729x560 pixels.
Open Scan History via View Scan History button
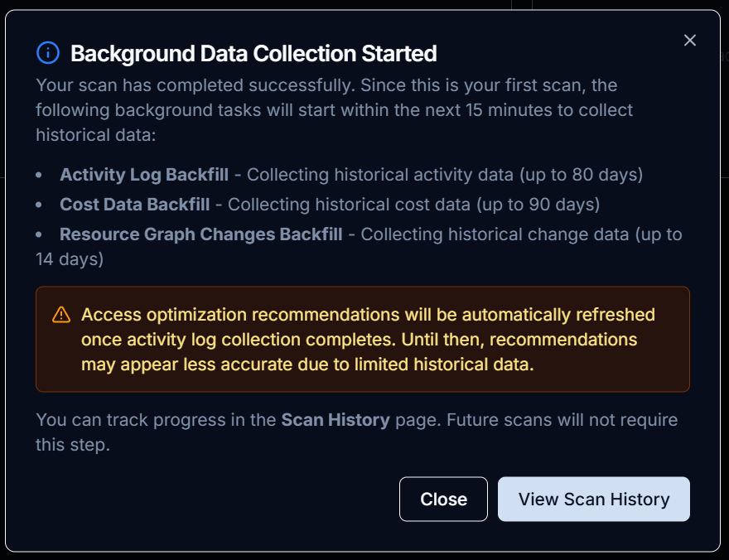[x=593, y=499]
